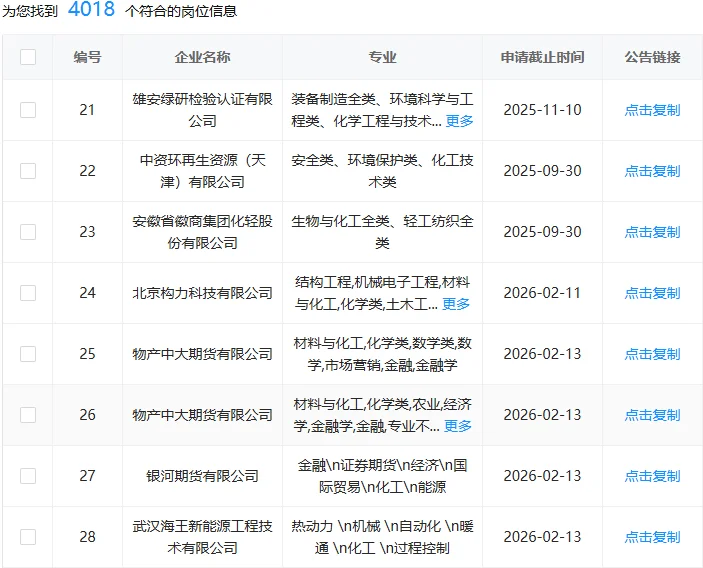Click deadline 2026-02-13 in row 27

(542, 476)
